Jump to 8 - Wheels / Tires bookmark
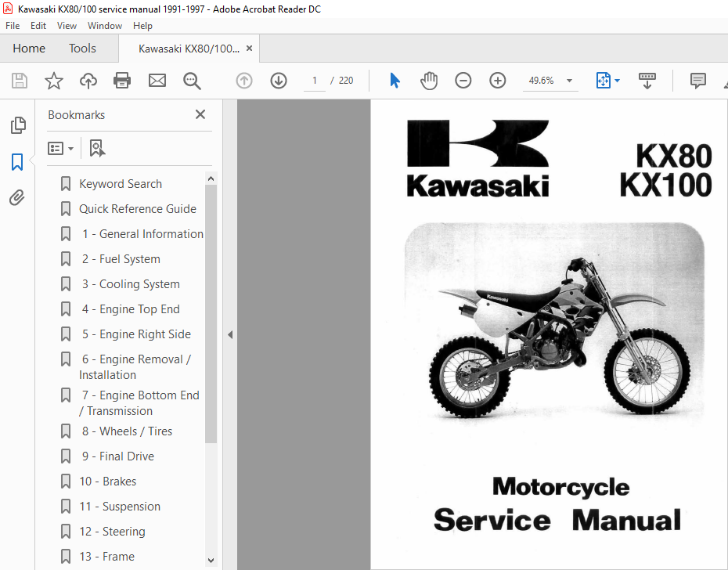The height and width of the screenshot is (570, 728). pos(127,431)
